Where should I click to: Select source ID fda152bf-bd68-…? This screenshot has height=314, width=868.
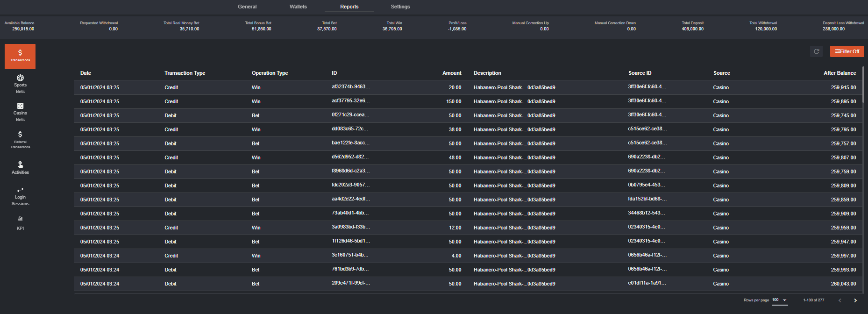coord(647,199)
